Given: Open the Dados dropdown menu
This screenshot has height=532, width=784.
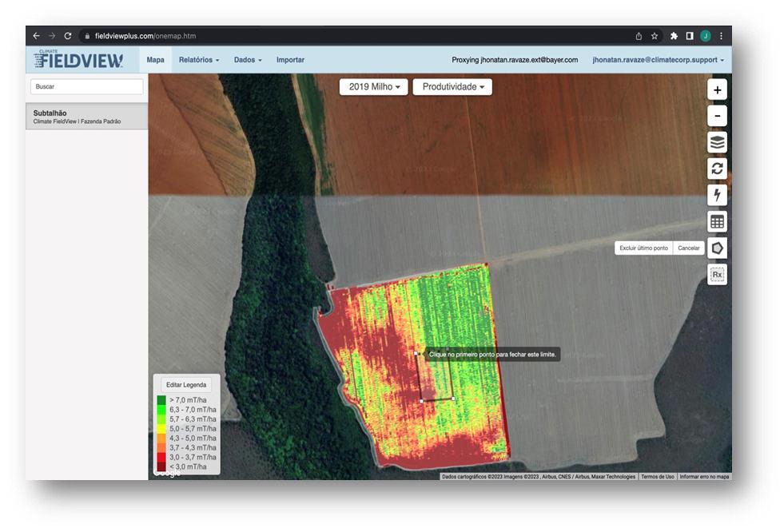Looking at the screenshot, I should coord(247,60).
